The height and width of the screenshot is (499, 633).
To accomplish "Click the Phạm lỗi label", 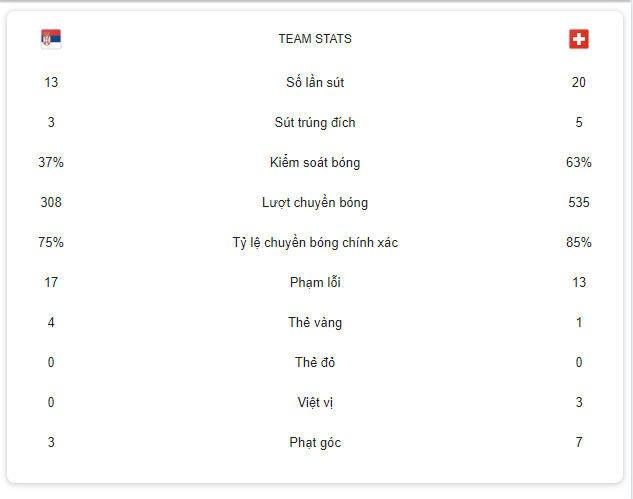I will [315, 282].
